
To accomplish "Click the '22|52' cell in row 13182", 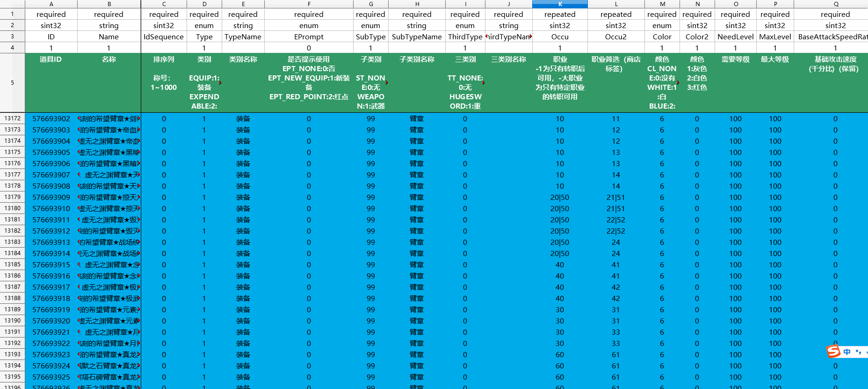I will [616, 231].
